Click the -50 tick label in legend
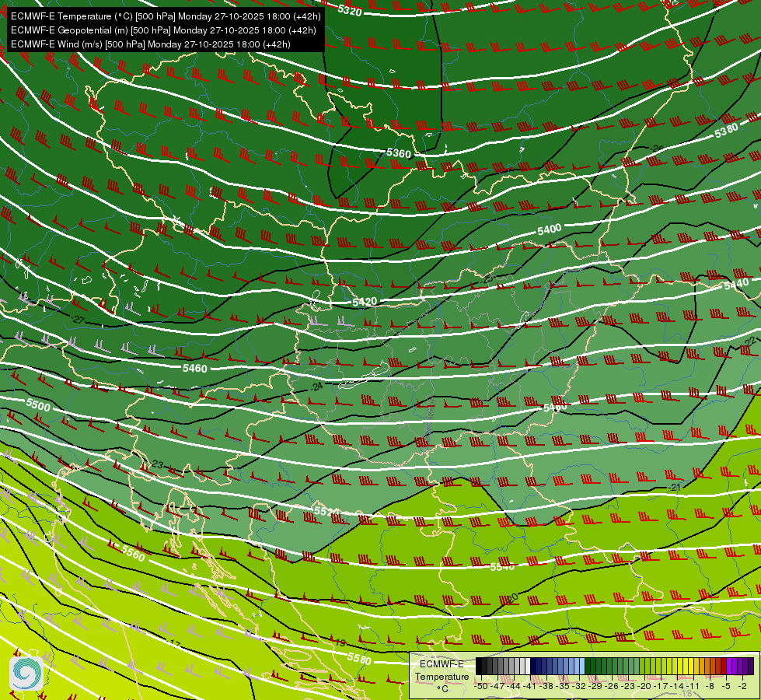 click(x=481, y=686)
